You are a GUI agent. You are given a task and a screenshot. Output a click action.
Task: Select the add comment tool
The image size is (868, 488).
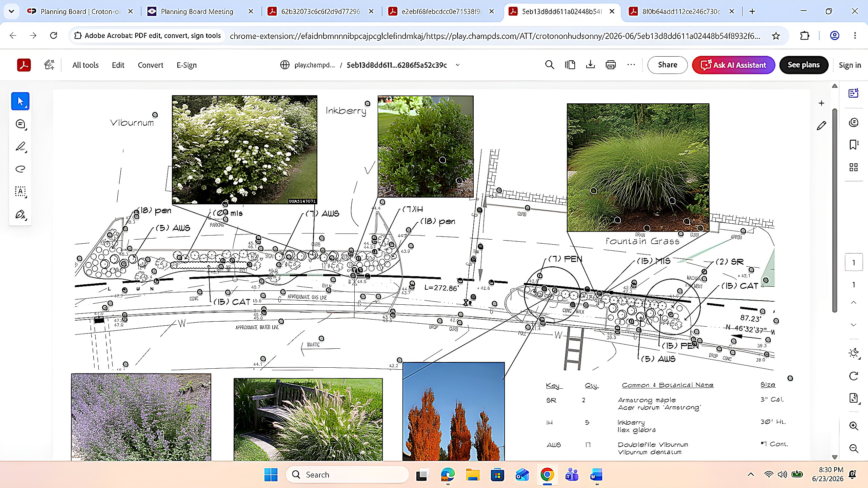(x=20, y=124)
